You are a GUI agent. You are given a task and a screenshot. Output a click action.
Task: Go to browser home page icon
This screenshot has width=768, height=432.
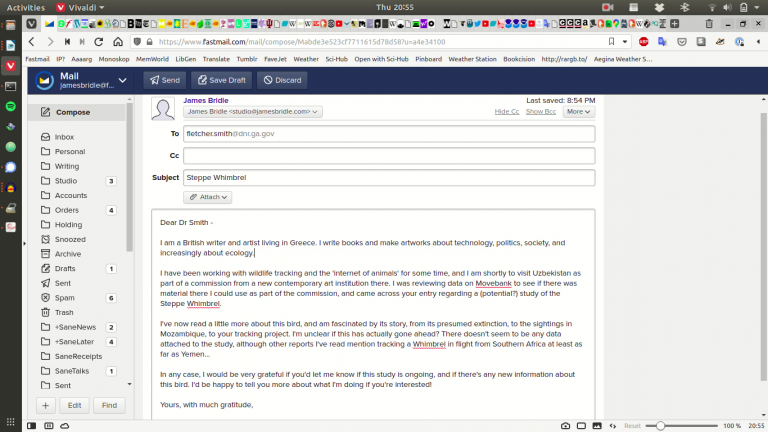pyautogui.click(x=119, y=42)
